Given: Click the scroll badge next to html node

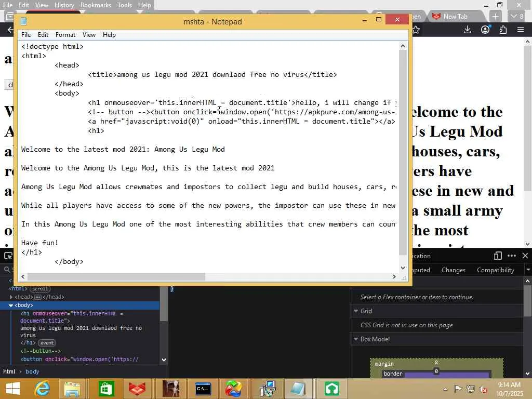Looking at the screenshot, I should (x=40, y=289).
